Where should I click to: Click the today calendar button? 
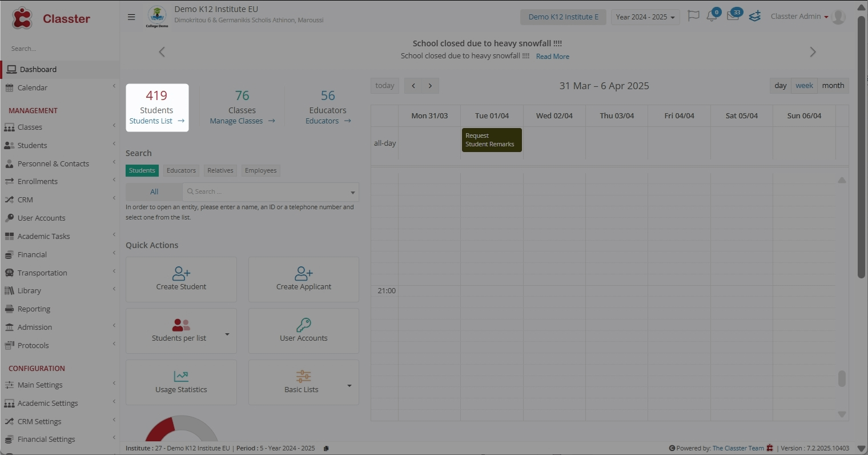coord(385,86)
